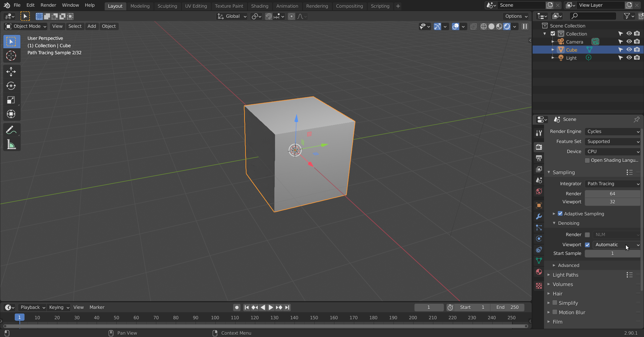Open the Output properties tab

pos(539,158)
